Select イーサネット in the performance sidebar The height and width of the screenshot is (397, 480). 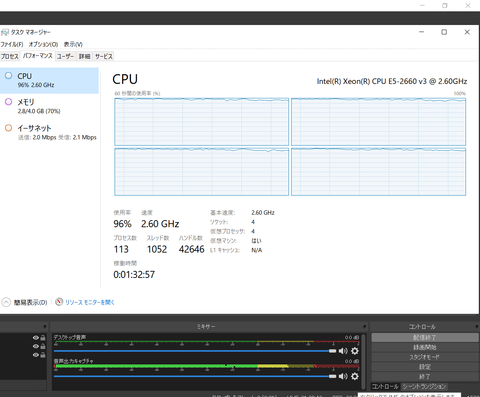point(49,132)
